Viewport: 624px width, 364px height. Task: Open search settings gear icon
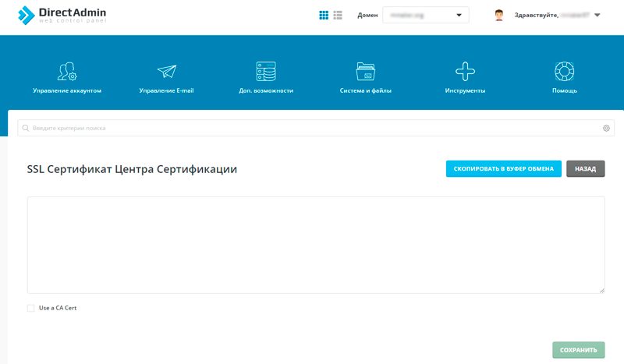(x=606, y=128)
